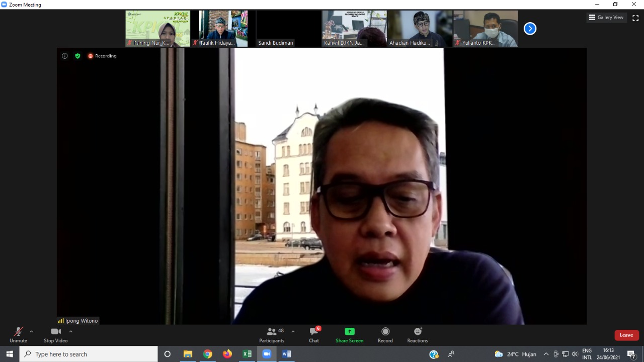Image resolution: width=644 pixels, height=362 pixels.
Task: Expand video options arrow beside Stop Video
Action: point(70,331)
